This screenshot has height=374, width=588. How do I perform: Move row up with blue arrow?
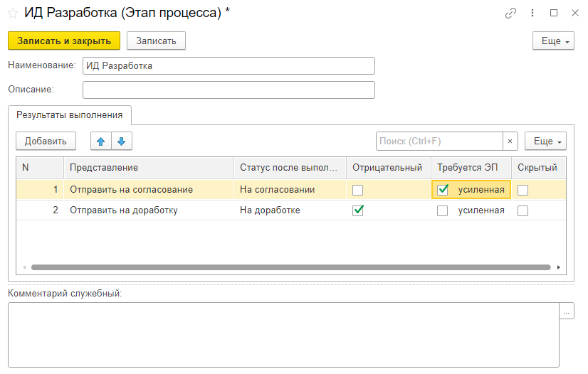pos(100,141)
